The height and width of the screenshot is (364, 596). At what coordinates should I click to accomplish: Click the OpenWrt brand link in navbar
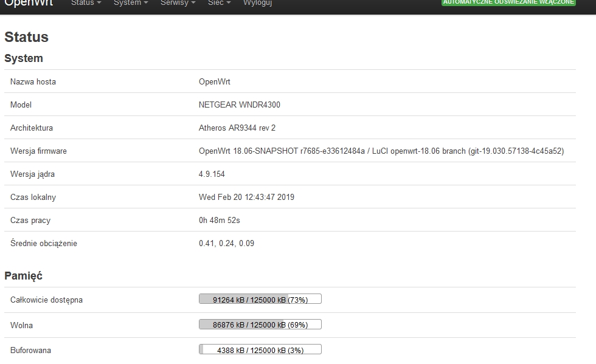point(29,3)
